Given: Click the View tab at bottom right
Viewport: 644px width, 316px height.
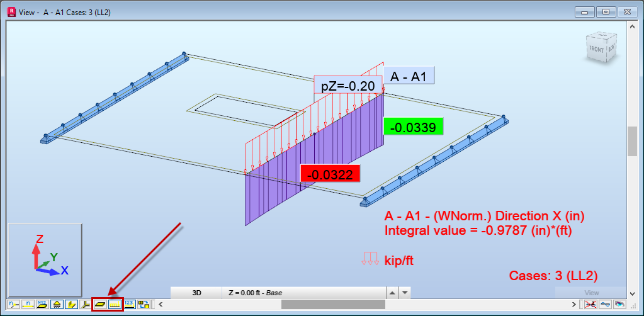Looking at the screenshot, I should (592, 293).
